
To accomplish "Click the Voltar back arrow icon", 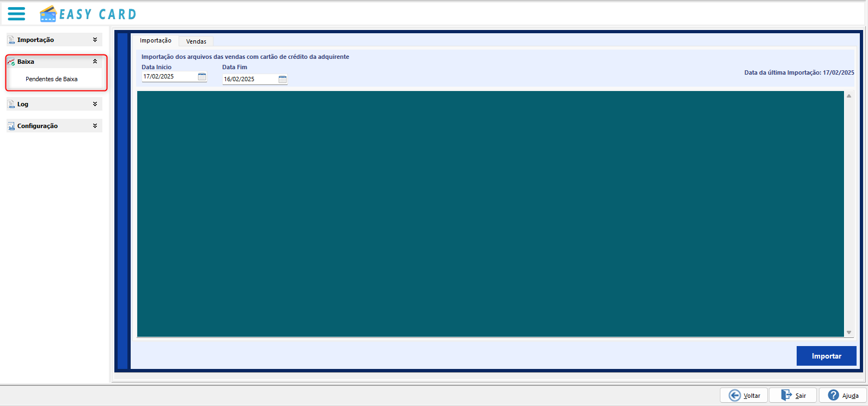I will click(x=735, y=396).
